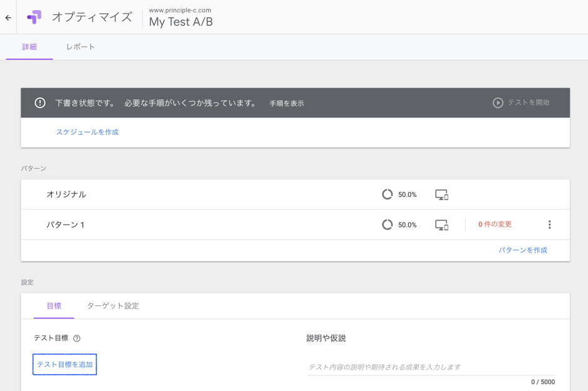
Task: Click the draft status warning icon
Action: pyautogui.click(x=40, y=103)
